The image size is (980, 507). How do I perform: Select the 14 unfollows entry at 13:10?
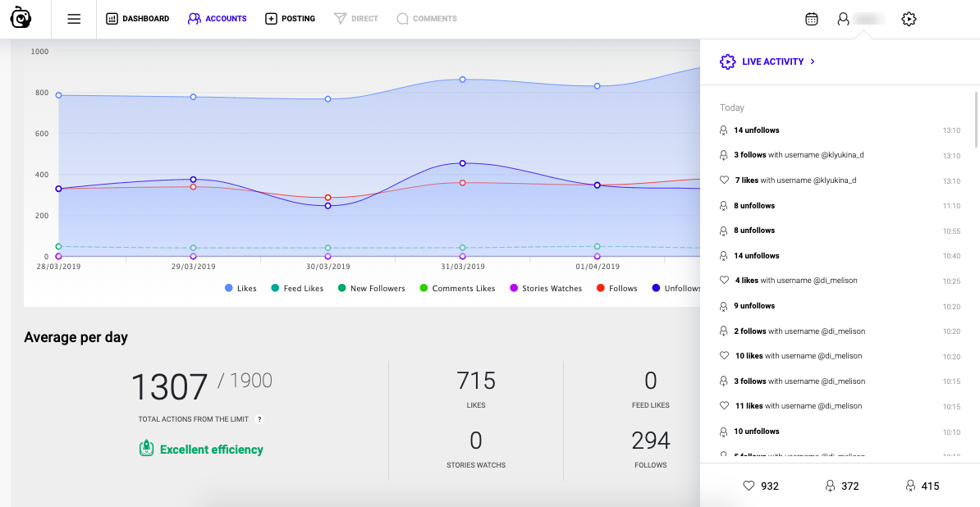[840, 130]
